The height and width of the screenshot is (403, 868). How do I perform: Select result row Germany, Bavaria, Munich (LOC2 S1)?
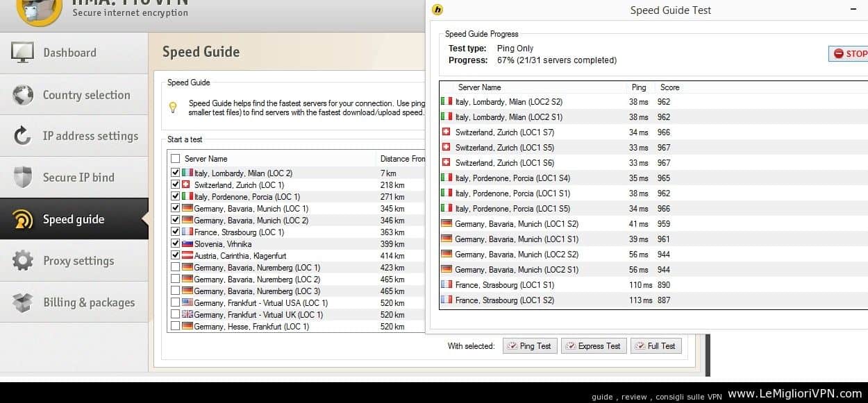[x=653, y=270]
